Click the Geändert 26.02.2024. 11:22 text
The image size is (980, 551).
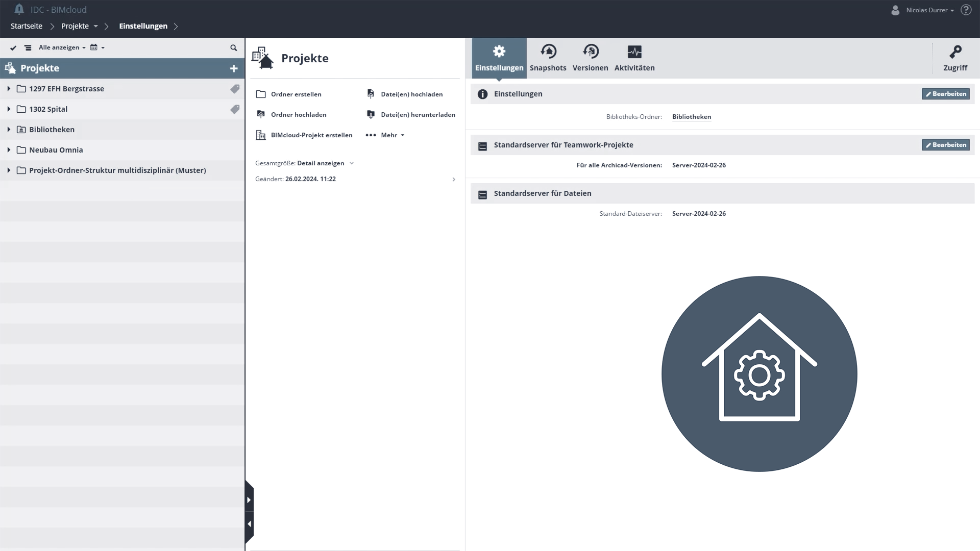tap(296, 179)
